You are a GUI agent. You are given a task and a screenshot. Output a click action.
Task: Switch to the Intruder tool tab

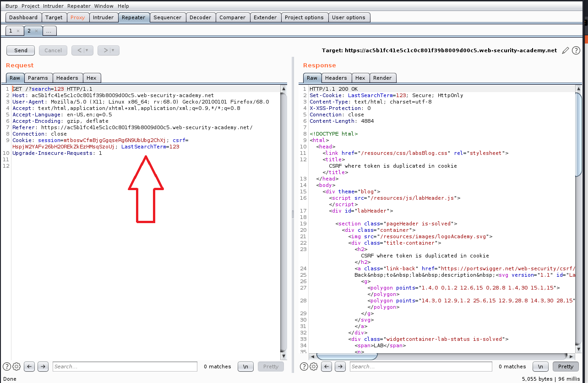point(103,17)
